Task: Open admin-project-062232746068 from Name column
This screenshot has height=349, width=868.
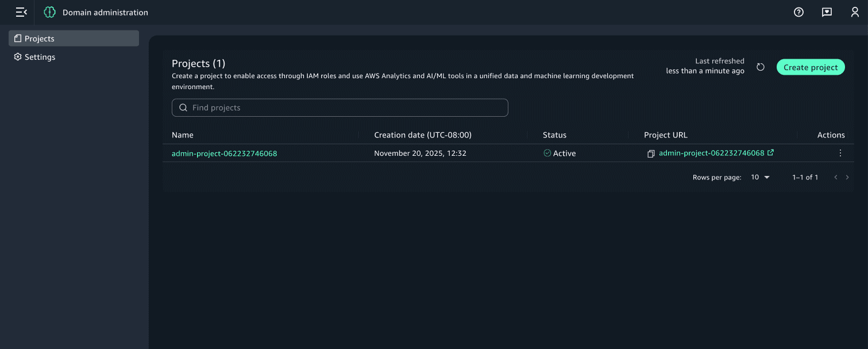Action: pos(224,154)
